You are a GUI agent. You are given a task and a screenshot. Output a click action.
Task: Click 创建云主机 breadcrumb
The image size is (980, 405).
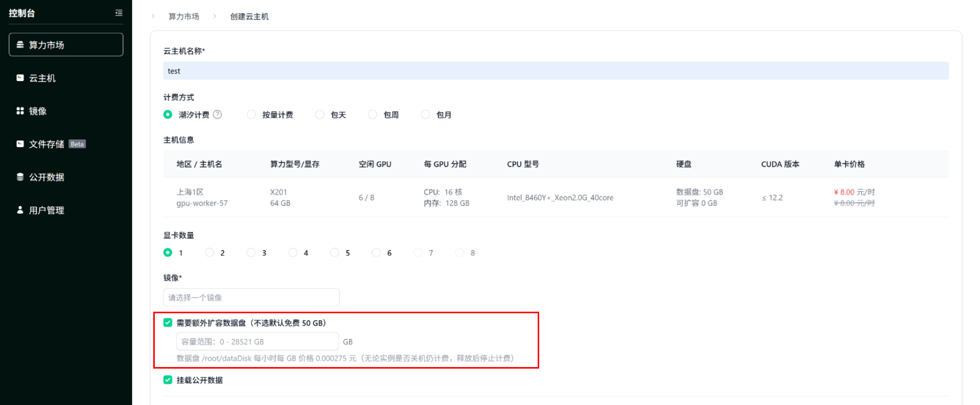pos(249,16)
